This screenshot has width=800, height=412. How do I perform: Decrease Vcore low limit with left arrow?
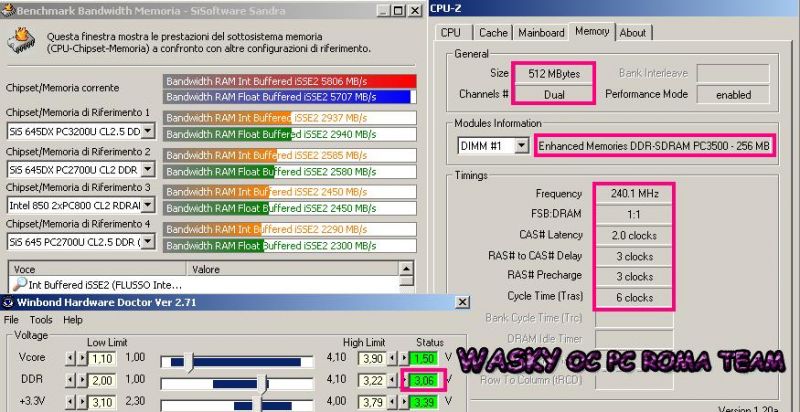70,358
